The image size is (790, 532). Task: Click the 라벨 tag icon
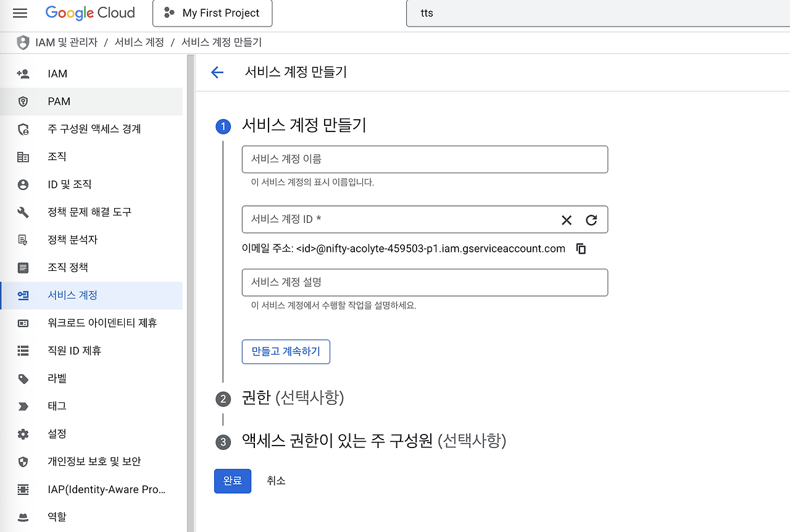(x=23, y=378)
